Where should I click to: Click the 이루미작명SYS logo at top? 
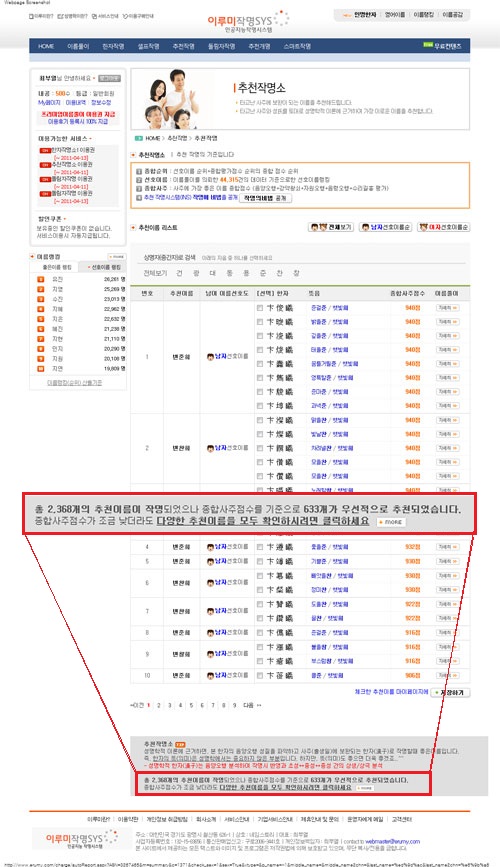point(248,21)
